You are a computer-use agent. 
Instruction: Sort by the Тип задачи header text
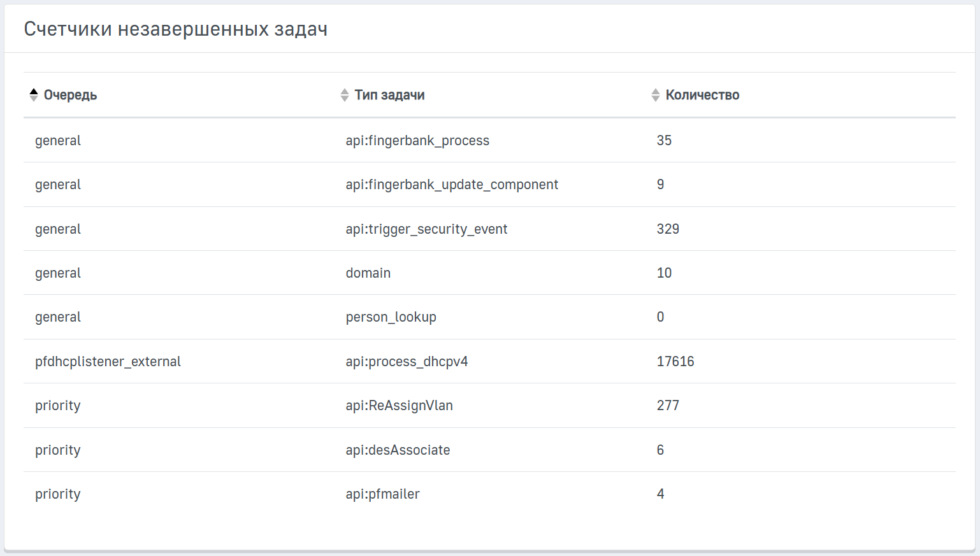389,95
